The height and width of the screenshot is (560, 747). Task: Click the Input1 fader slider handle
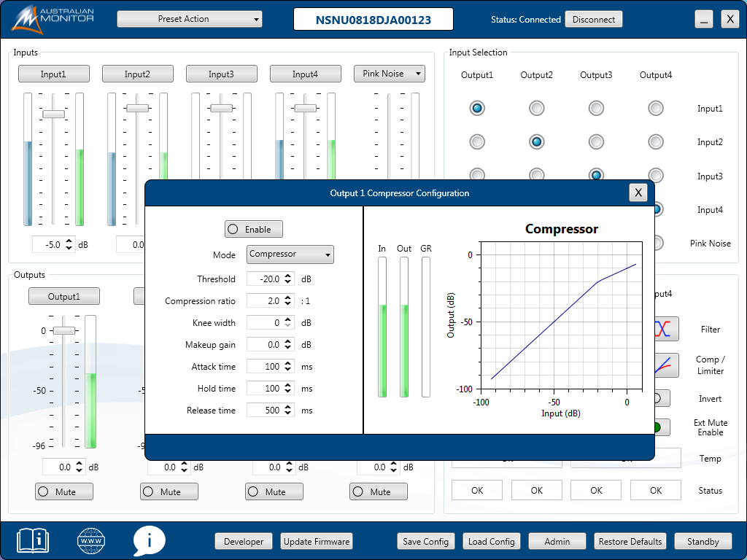(x=53, y=114)
